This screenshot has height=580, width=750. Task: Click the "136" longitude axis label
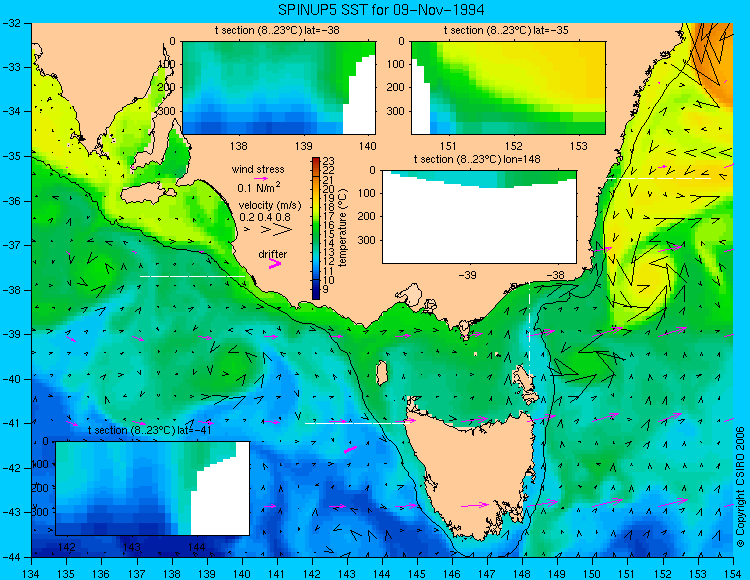(x=101, y=574)
